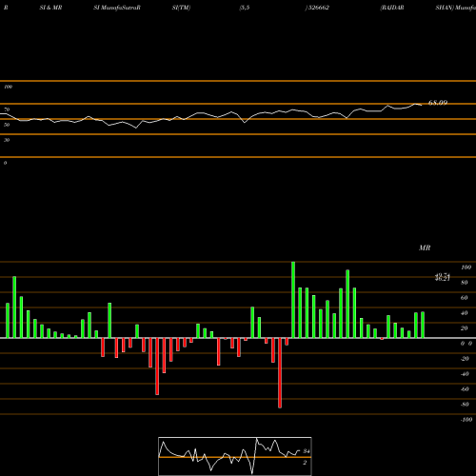Click the MR axis label 40

pos(465,313)
